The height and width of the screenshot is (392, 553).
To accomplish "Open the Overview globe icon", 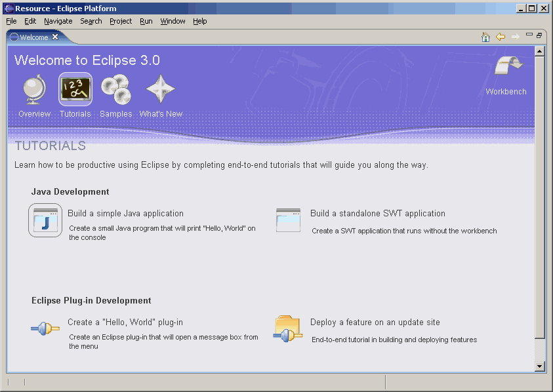I will pyautogui.click(x=34, y=89).
